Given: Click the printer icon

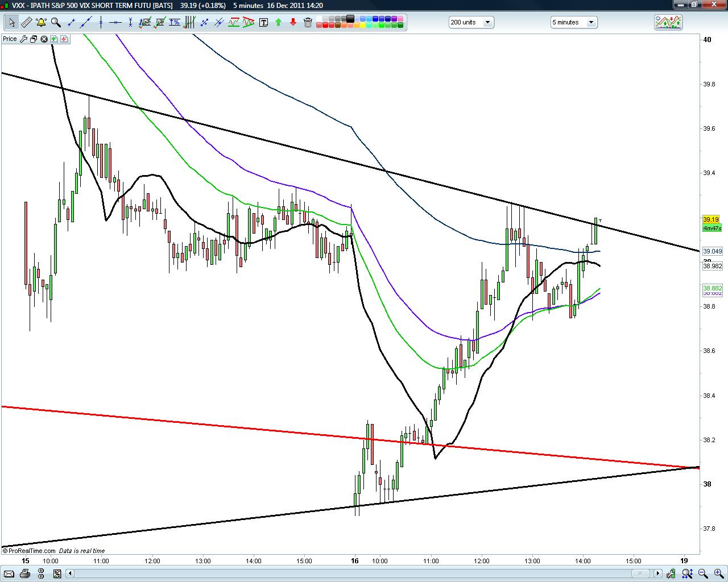Looking at the screenshot, I should pyautogui.click(x=25, y=573).
